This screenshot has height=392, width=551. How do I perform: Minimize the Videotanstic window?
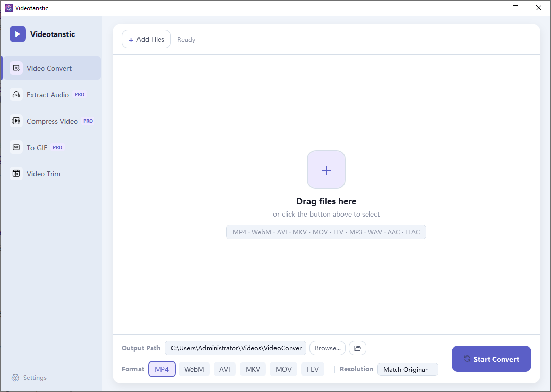(x=492, y=8)
